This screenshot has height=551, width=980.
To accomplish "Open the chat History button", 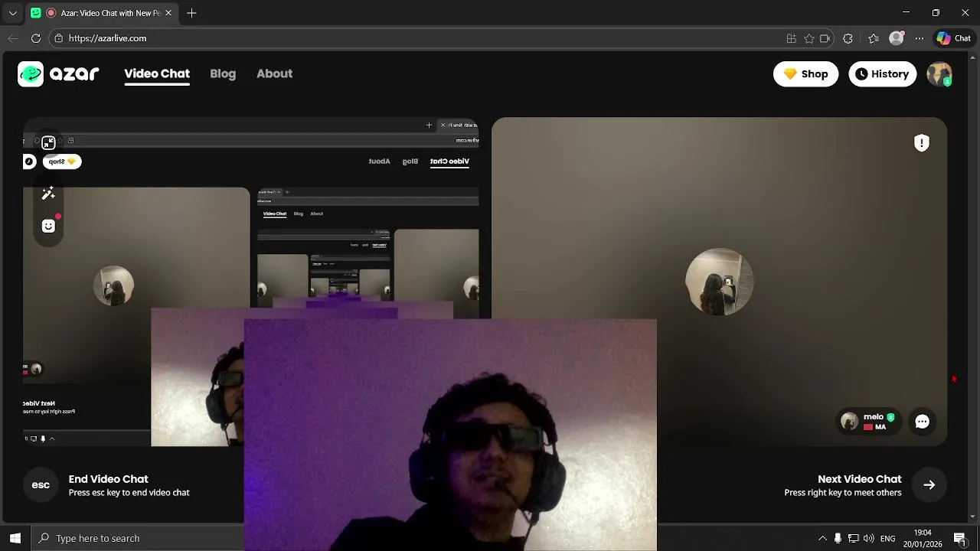I will 882,73.
